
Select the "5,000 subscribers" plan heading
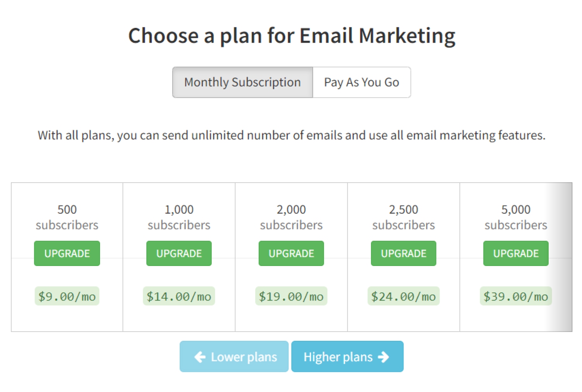pyautogui.click(x=516, y=217)
